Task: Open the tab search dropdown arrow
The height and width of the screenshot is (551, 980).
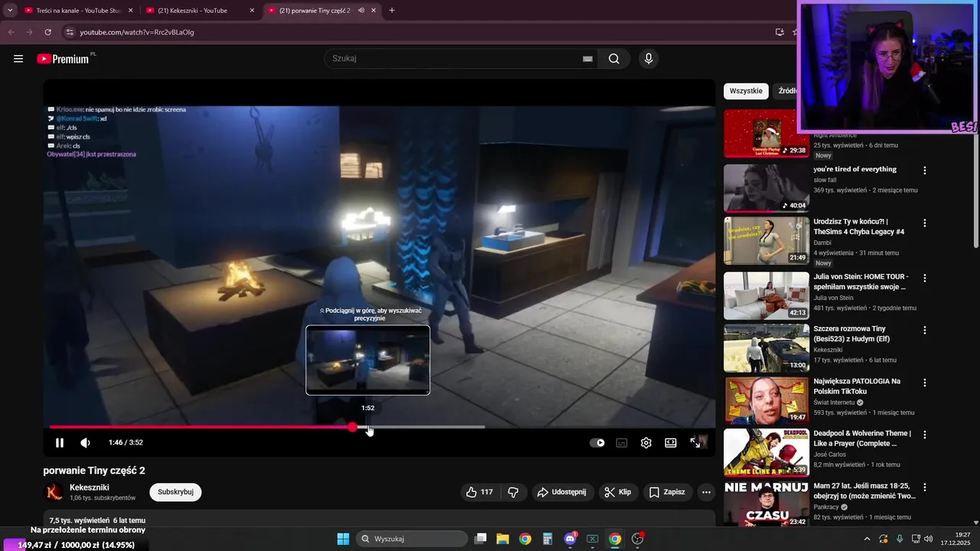Action: 10,11
